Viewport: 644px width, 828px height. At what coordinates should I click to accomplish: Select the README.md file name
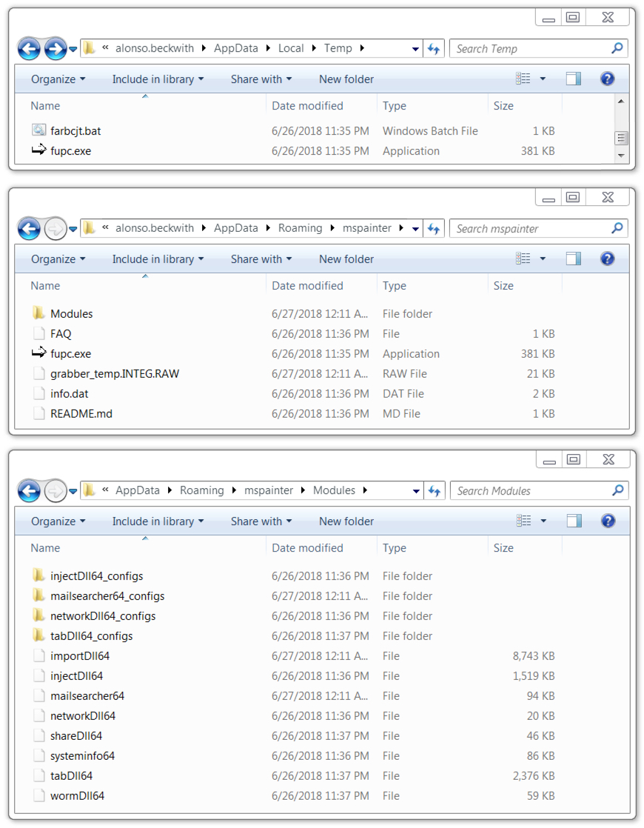point(81,414)
